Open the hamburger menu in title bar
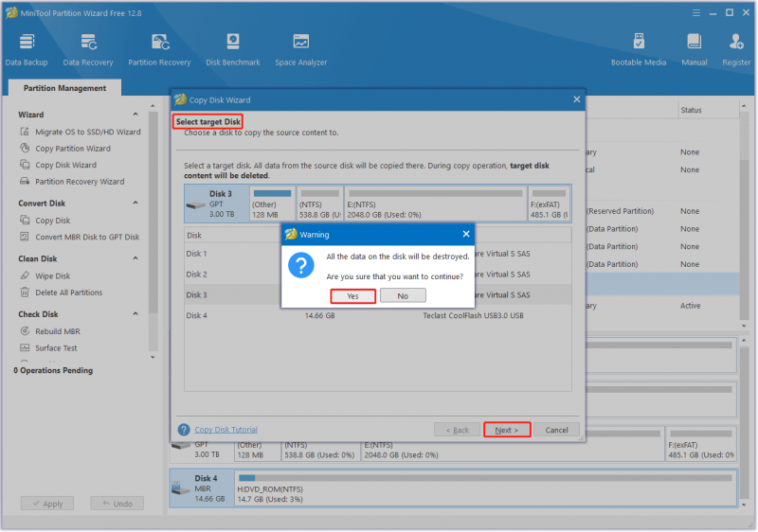The height and width of the screenshot is (532, 758). [x=696, y=13]
